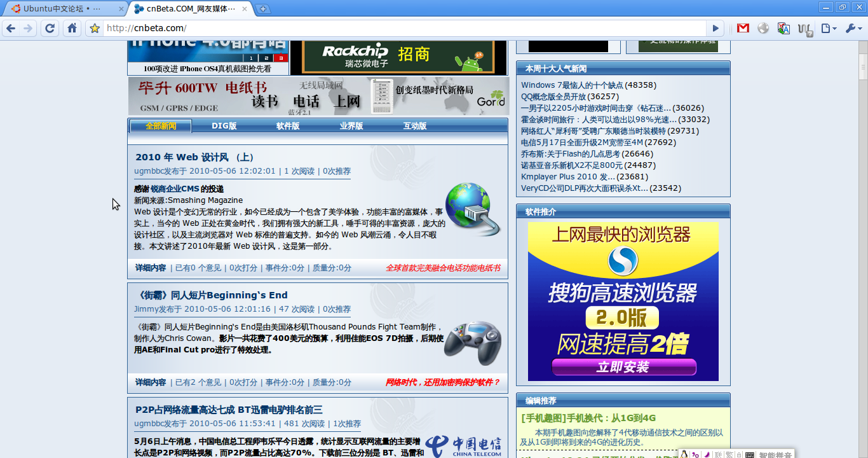Open QQ概念版全员开放 link
Screen dimensions: 868x458
click(x=553, y=97)
